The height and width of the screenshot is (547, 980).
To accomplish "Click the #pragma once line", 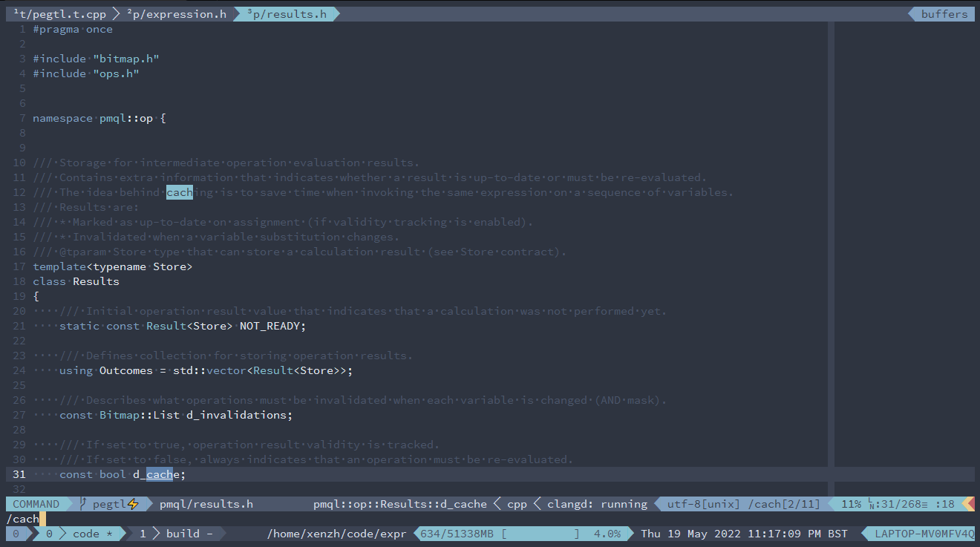I will click(x=73, y=29).
